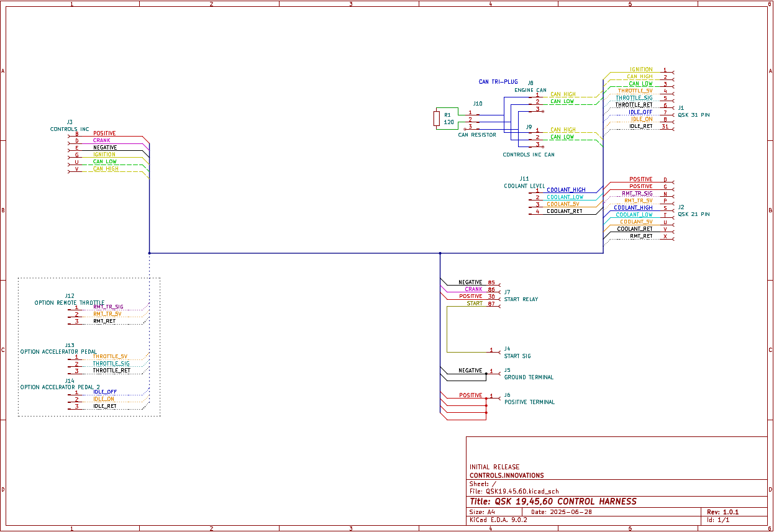Select the Rev: 1.0.1 title block field

726,512
